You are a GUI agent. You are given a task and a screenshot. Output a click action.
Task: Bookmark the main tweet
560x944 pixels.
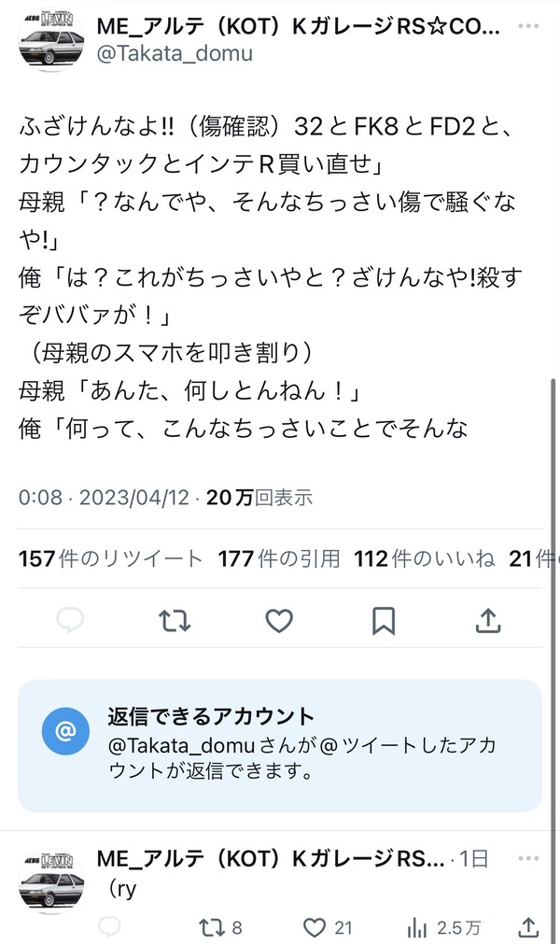click(384, 621)
